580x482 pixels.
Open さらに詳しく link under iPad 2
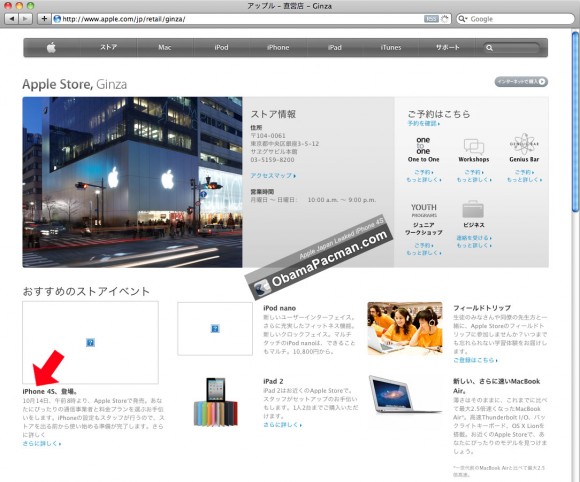click(x=283, y=425)
